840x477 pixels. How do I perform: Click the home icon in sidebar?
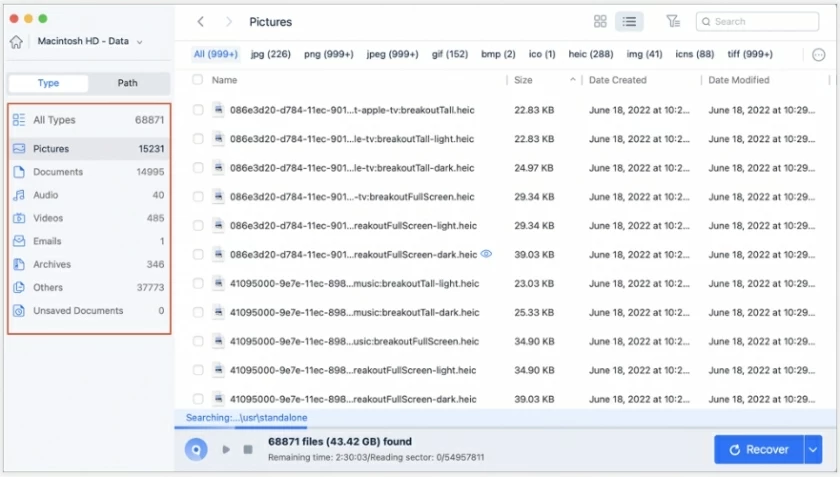click(x=16, y=42)
